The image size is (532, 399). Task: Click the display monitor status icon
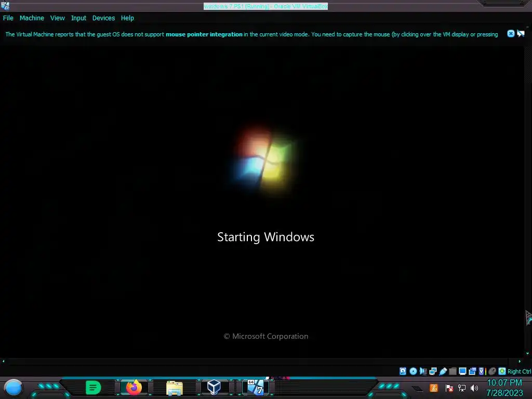click(x=462, y=371)
